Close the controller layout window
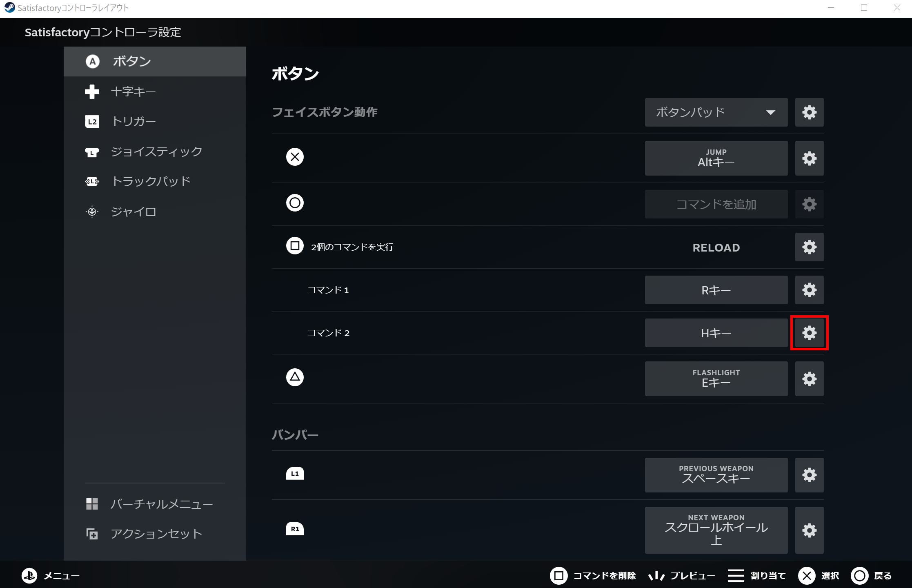 896,8
